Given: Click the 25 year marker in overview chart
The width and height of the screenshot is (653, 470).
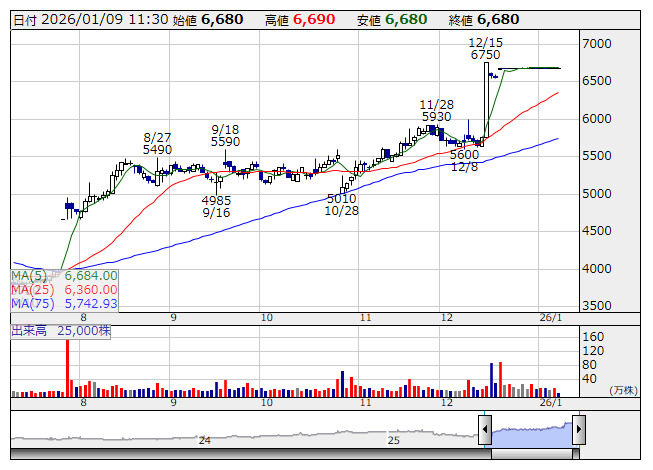Looking at the screenshot, I should coord(394,440).
